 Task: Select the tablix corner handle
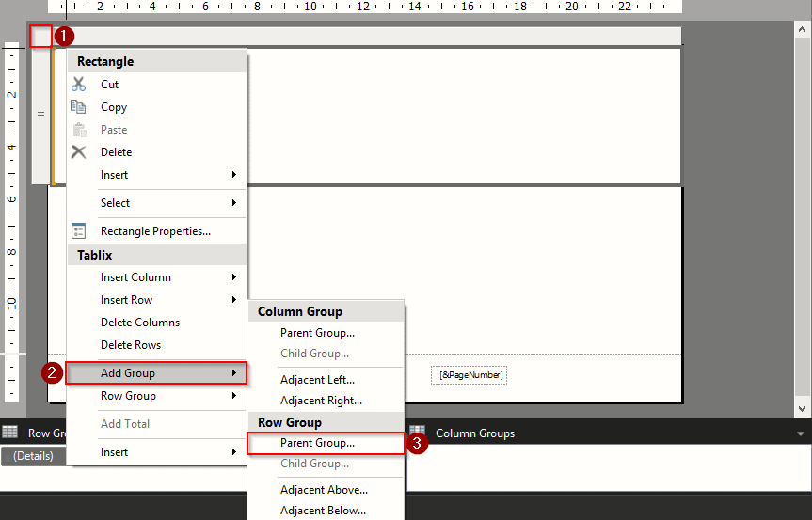[x=40, y=37]
